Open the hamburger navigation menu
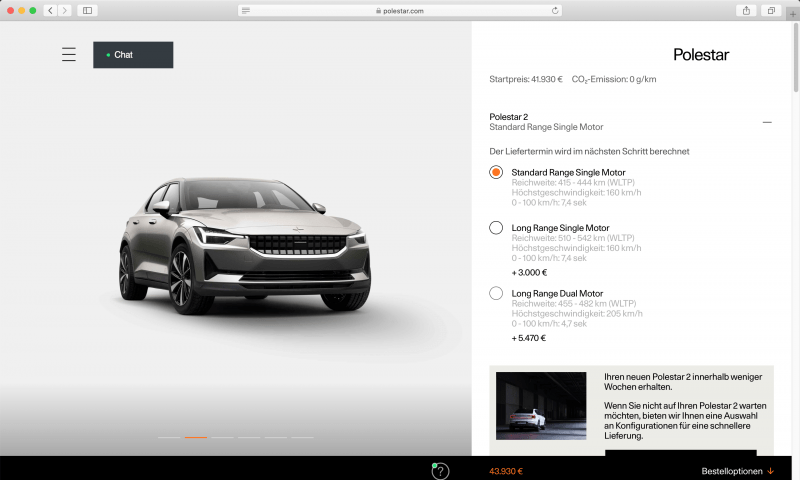 click(x=69, y=54)
